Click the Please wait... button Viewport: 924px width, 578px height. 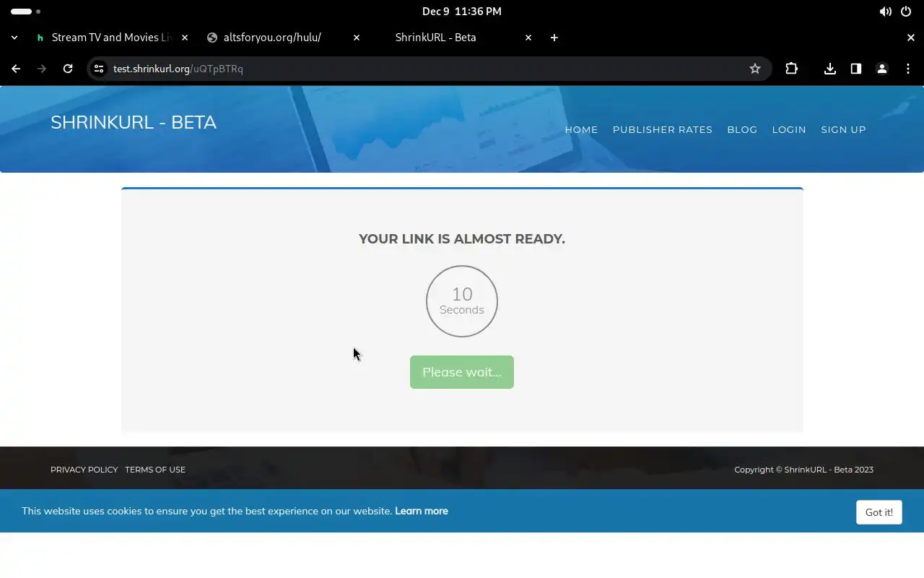pyautogui.click(x=462, y=372)
